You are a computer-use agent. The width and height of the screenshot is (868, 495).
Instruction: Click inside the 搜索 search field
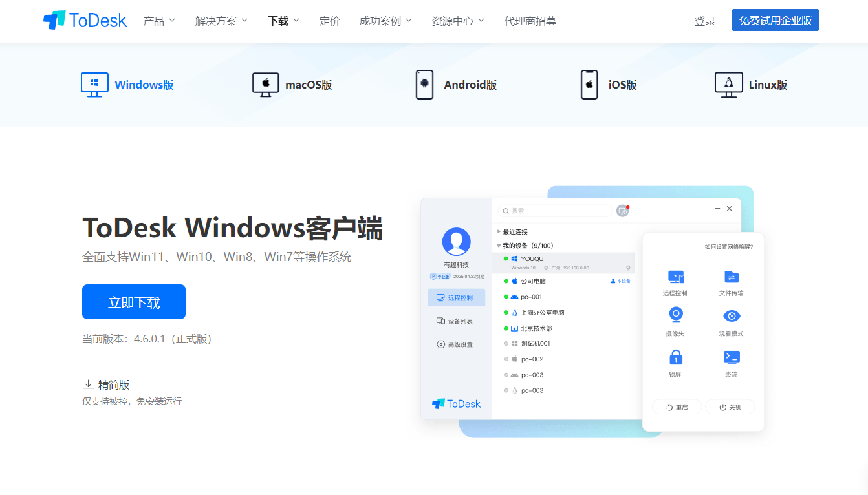click(x=554, y=210)
